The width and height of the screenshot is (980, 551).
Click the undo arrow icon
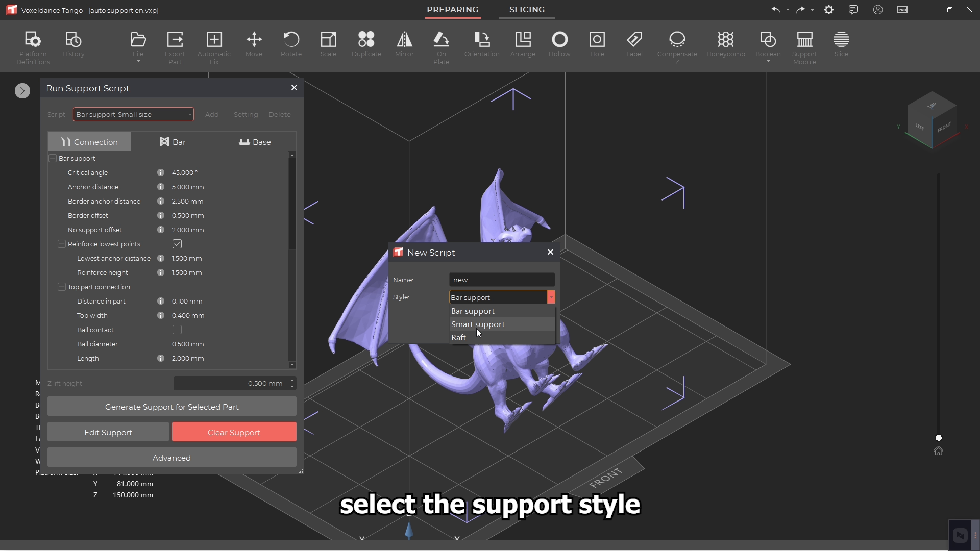[776, 10]
